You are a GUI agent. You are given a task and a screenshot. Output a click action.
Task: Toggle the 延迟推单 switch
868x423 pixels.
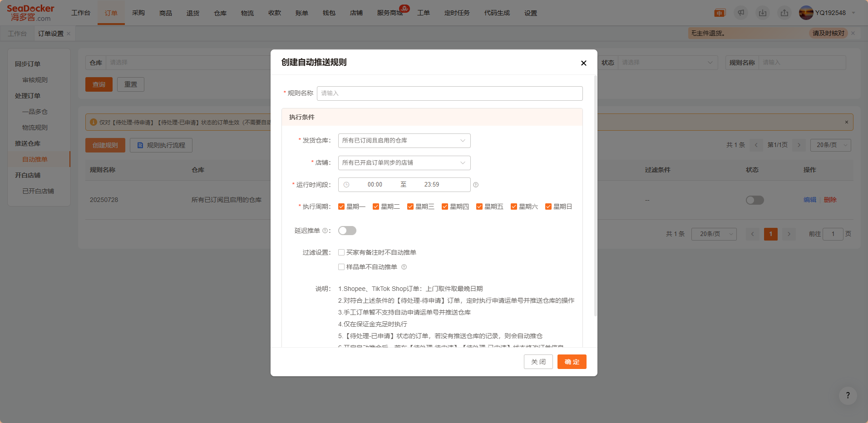(347, 231)
